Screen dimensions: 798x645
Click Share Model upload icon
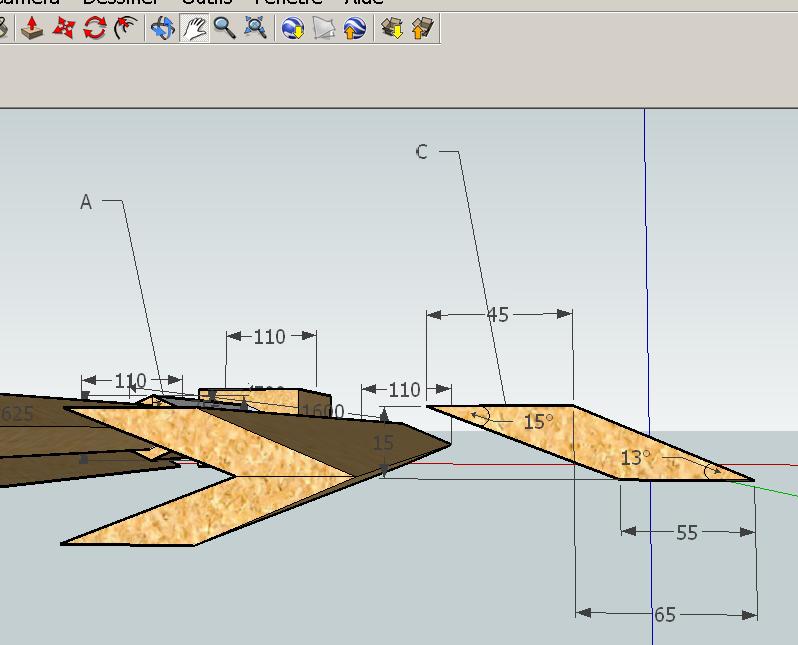tap(422, 28)
